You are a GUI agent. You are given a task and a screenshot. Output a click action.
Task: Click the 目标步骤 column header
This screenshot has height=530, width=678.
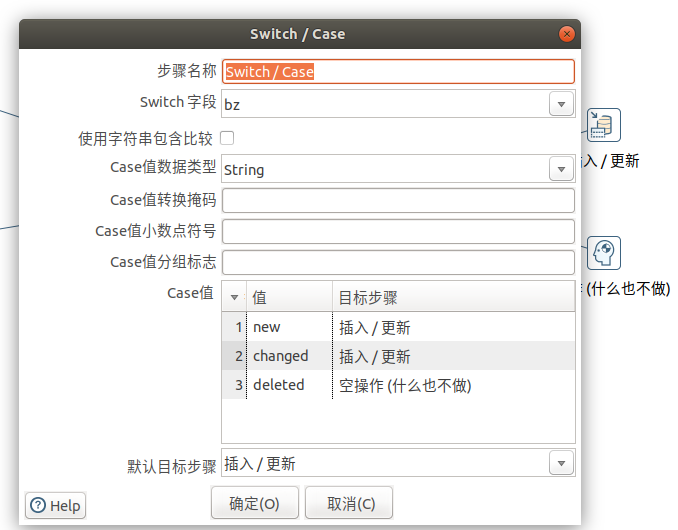(454, 297)
